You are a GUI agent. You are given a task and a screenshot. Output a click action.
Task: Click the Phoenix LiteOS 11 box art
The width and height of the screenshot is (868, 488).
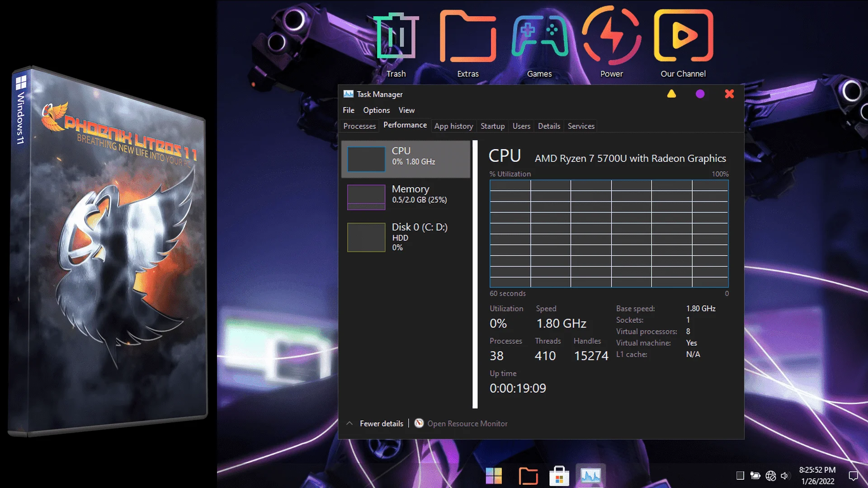(108, 251)
